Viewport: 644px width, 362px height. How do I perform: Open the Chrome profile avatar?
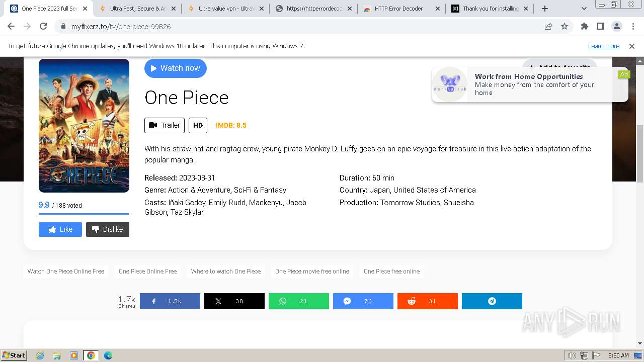(x=616, y=26)
